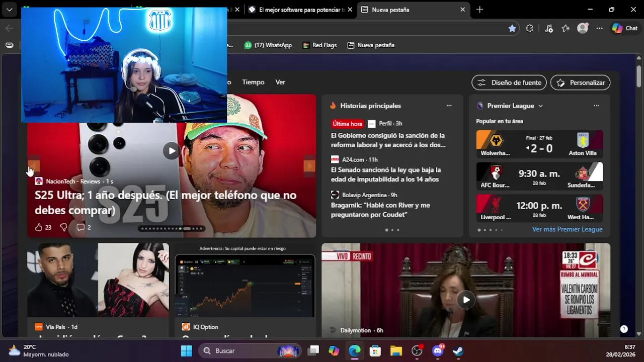The image size is (644, 362).
Task: Switch to the 'Ver' feed tab
Action: tap(280, 82)
